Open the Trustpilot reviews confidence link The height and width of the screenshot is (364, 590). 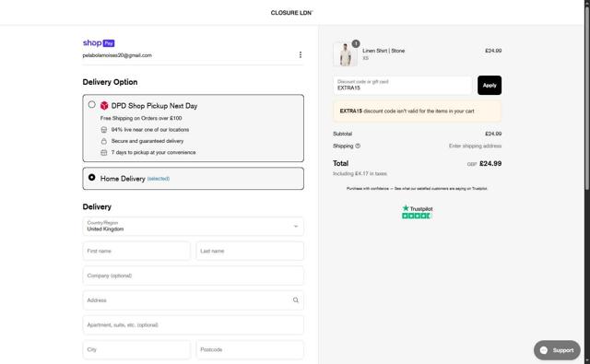click(x=417, y=188)
